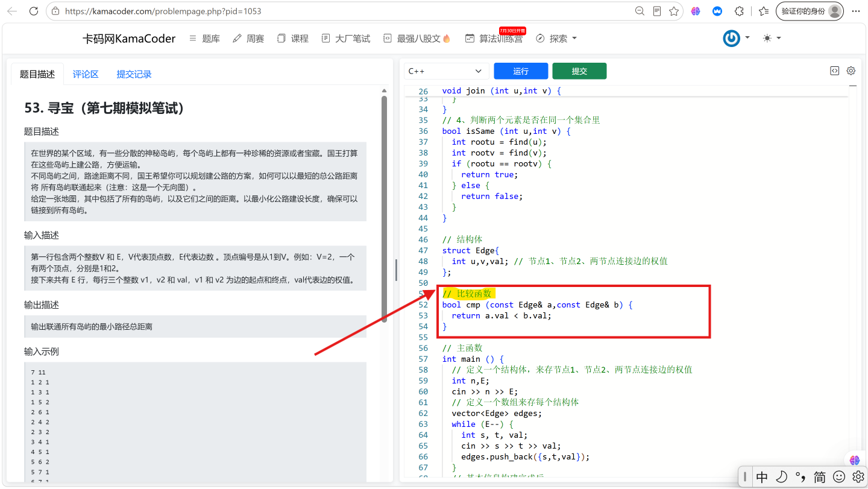Toggle the moon half-width icon on IME bar
This screenshot has height=489, width=868.
pos(781,477)
